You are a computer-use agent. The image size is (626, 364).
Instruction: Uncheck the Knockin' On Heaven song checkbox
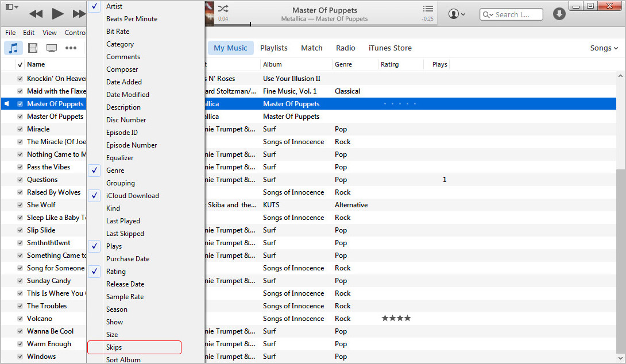pos(20,79)
